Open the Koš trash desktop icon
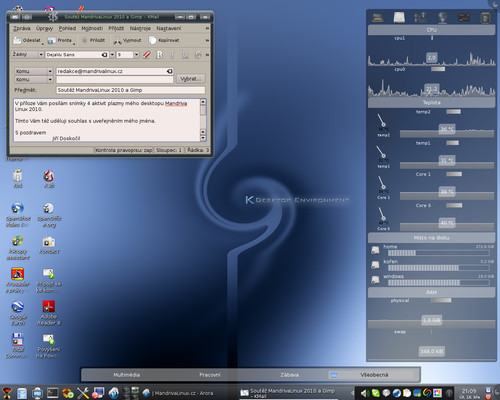Image resolution: width=500 pixels, height=400 pixels. (x=17, y=175)
